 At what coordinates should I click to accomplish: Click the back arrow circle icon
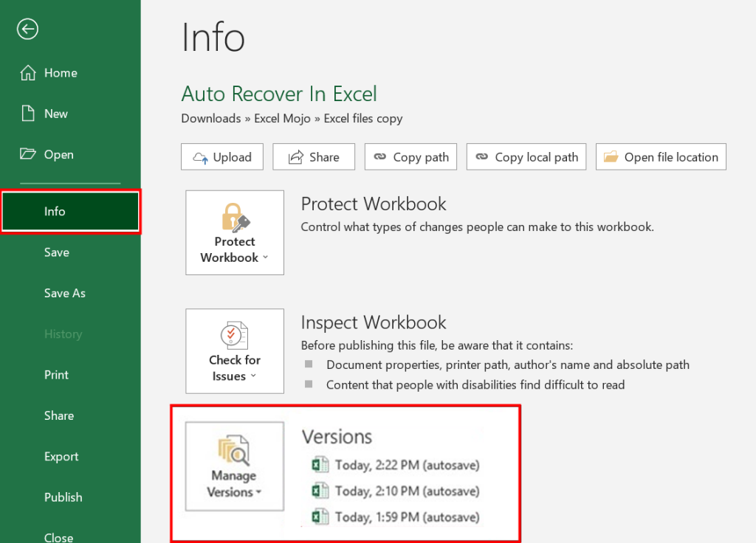coord(27,29)
